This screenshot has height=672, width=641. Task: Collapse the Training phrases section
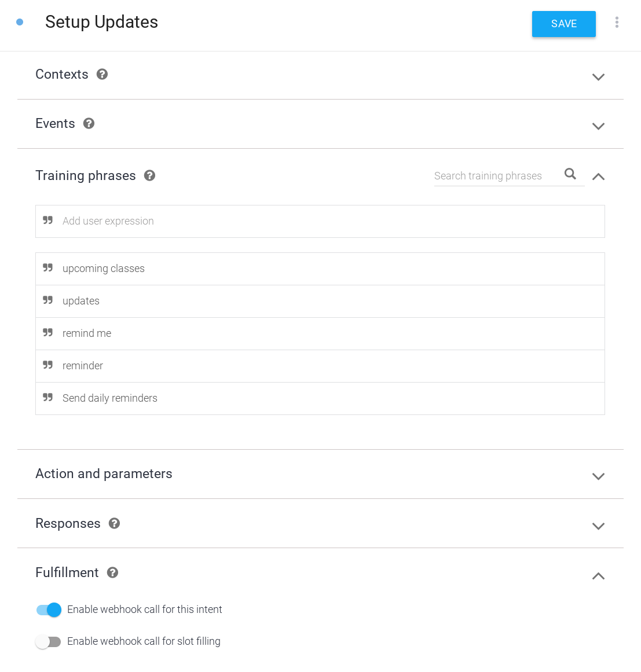point(598,177)
